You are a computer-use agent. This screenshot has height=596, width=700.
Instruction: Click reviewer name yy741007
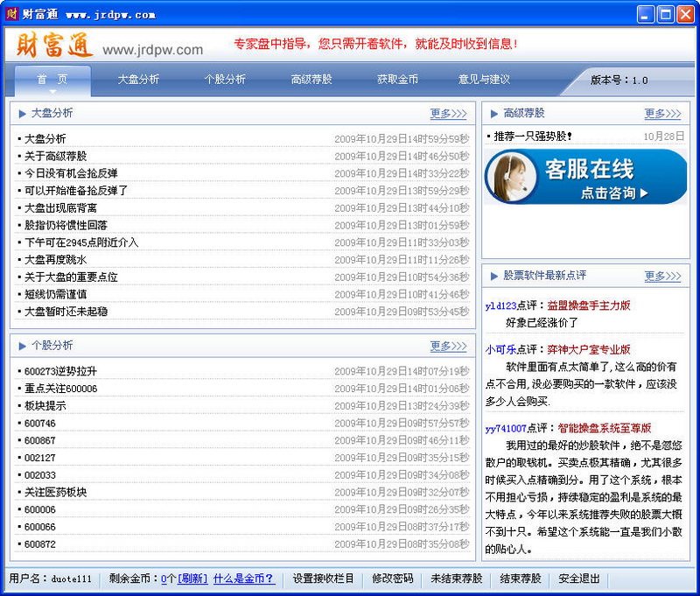pyautogui.click(x=507, y=429)
